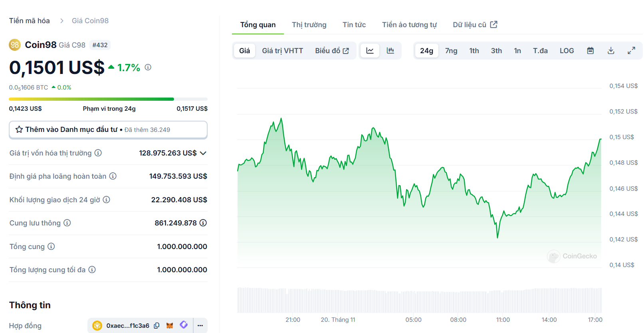Click the 0,154 US$ axis label
This screenshot has width=644, height=333.
623,86
